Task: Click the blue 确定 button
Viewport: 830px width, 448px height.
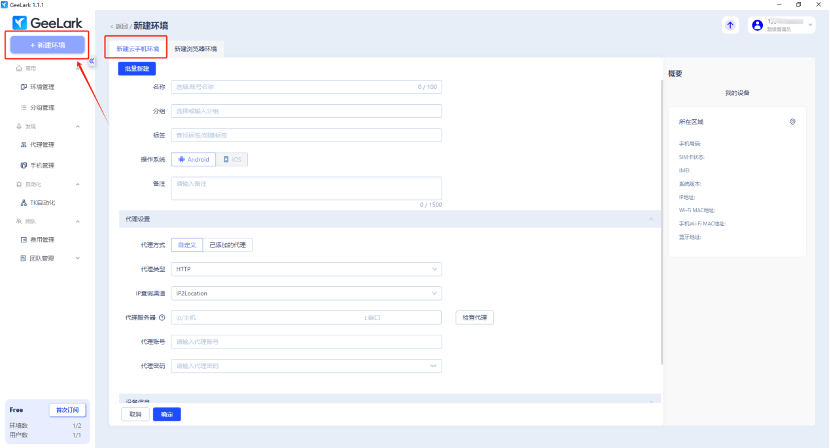Action: tap(166, 414)
